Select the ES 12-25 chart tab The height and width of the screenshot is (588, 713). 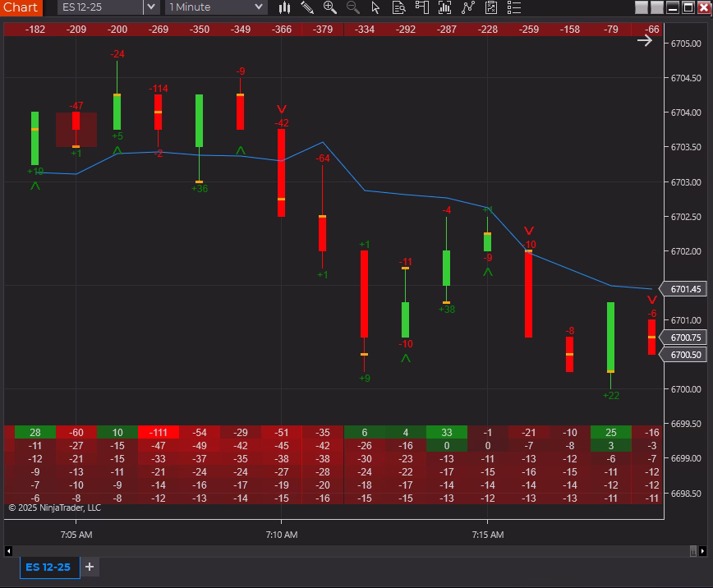point(48,567)
